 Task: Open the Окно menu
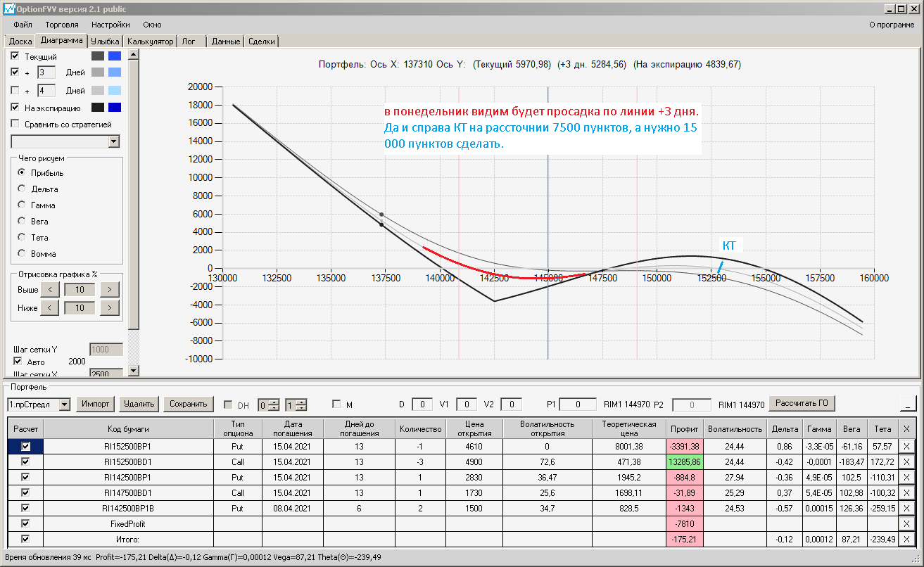[x=152, y=25]
